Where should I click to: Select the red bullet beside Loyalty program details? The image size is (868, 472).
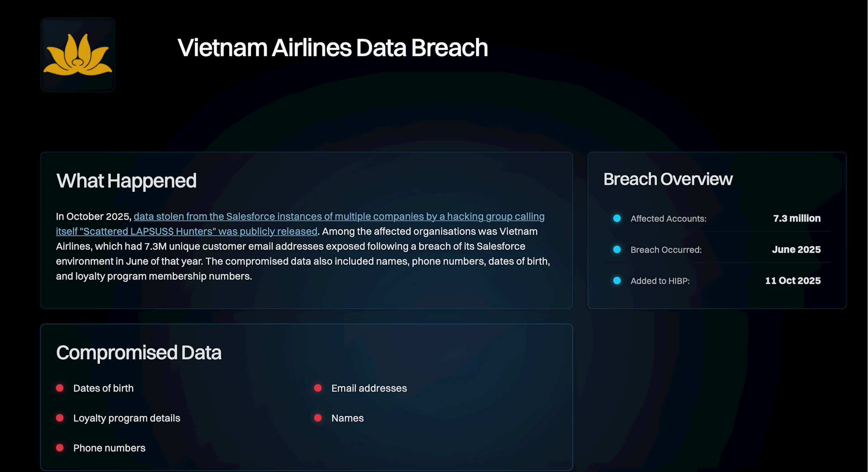[60, 418]
